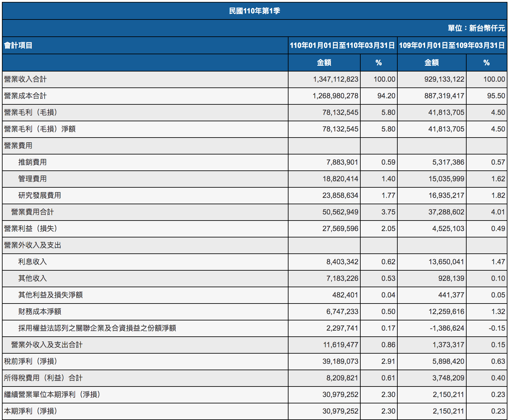Click the 營業費用 section heading

tap(18, 146)
